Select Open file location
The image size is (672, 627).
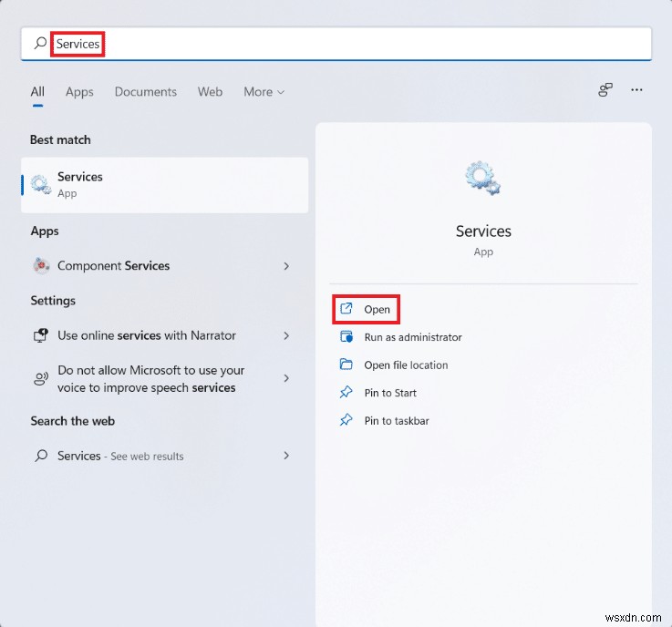click(406, 365)
